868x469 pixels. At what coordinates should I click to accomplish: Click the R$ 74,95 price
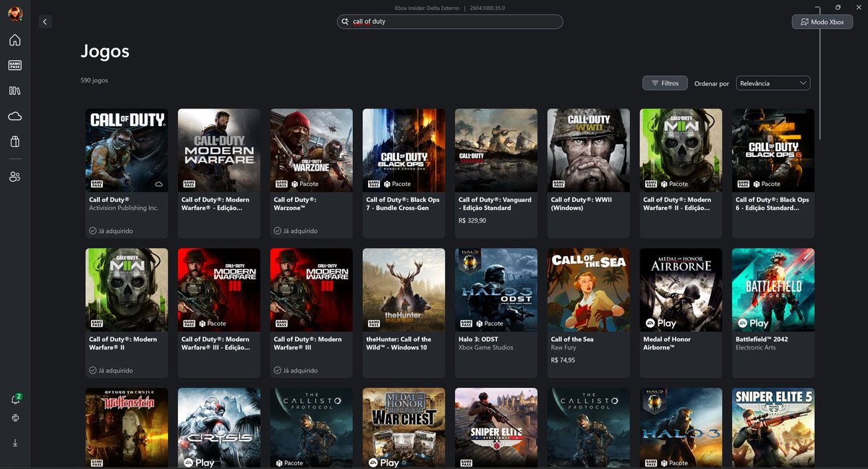point(563,360)
